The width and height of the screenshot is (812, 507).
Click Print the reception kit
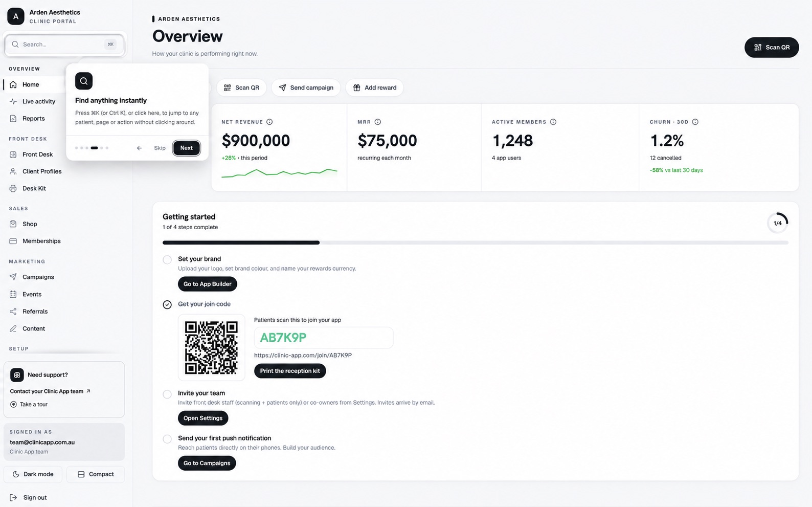(290, 371)
